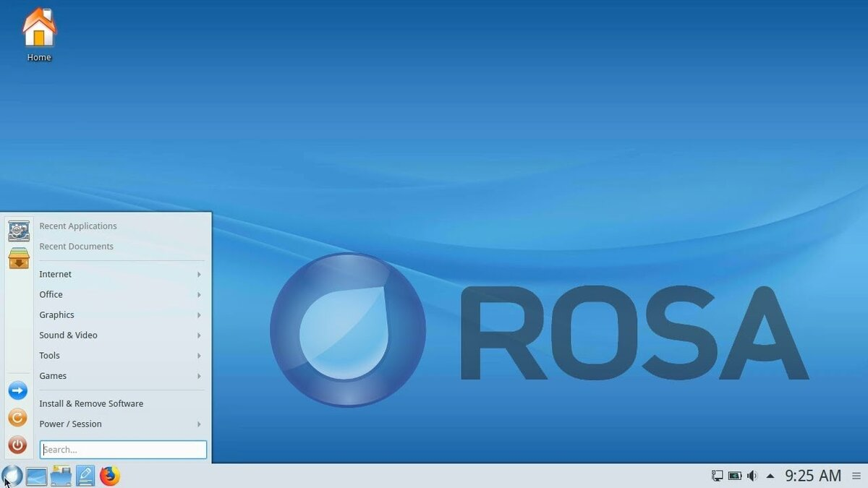This screenshot has width=868, height=488.
Task: Click the 9:25 AM clock
Action: [813, 476]
